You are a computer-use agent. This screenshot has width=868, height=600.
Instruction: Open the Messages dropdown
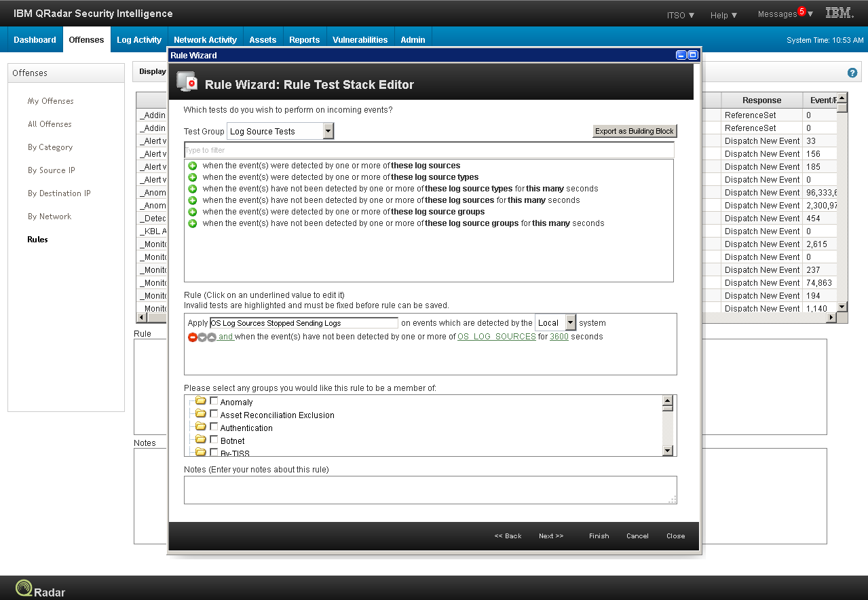point(785,14)
